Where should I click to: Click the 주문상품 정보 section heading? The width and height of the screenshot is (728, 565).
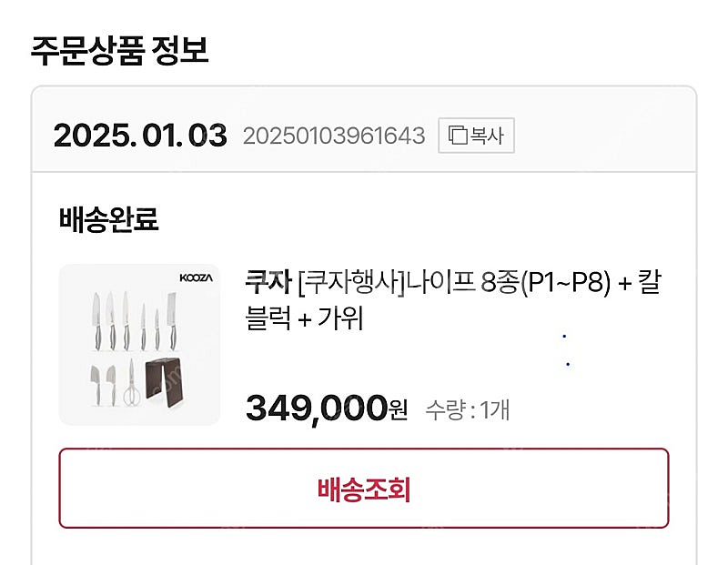(x=119, y=50)
